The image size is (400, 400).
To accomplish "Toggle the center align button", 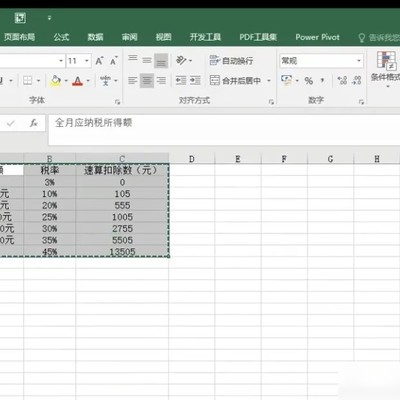I will [147, 80].
